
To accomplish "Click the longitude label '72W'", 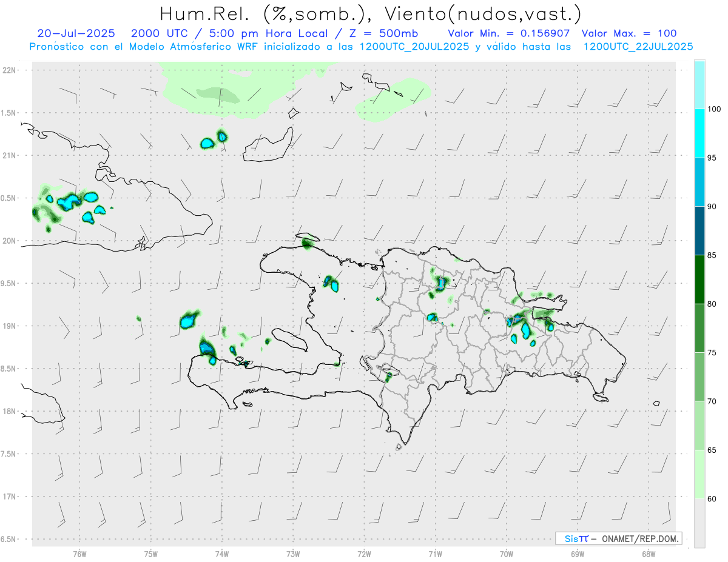I will point(365,554).
